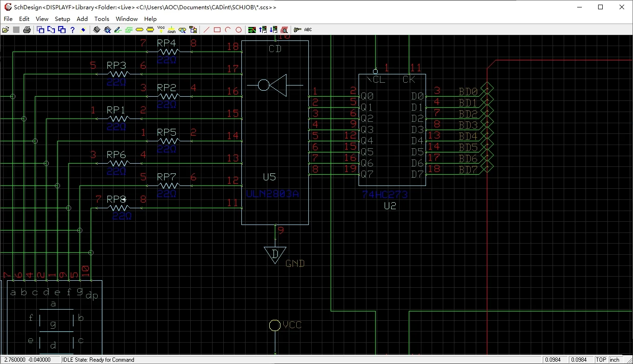The image size is (633, 364).
Task: Select the Circle drawing tool
Action: pyautogui.click(x=238, y=29)
